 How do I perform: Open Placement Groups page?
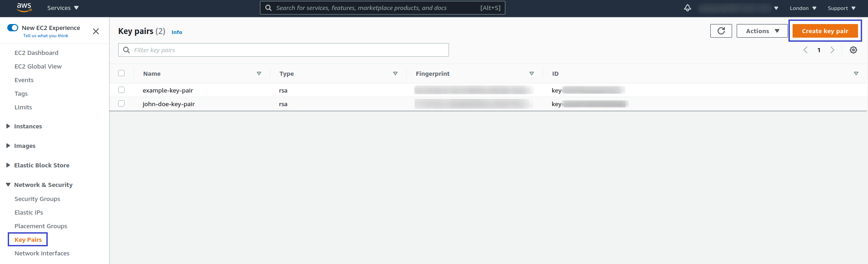[x=41, y=226]
